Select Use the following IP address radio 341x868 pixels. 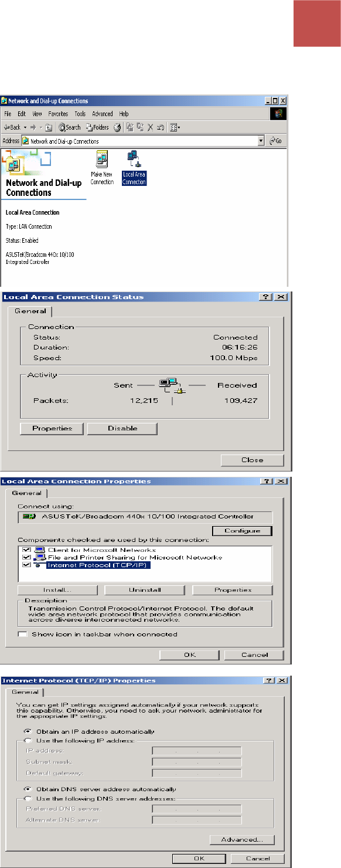click(27, 740)
